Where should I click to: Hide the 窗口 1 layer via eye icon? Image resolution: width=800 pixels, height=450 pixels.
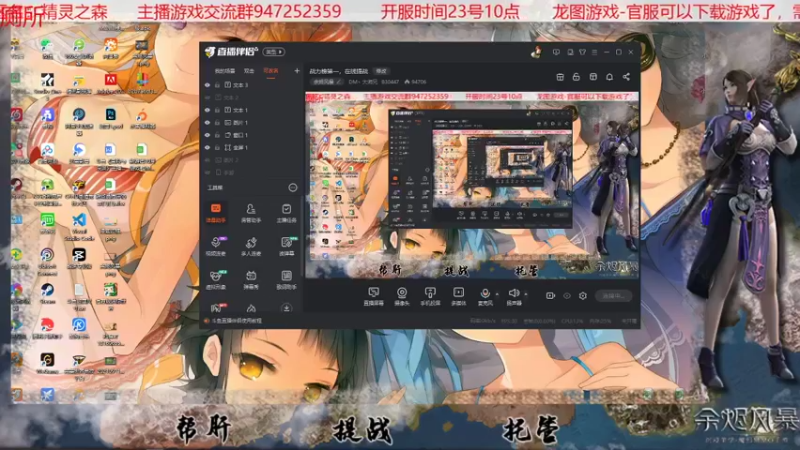pos(207,135)
